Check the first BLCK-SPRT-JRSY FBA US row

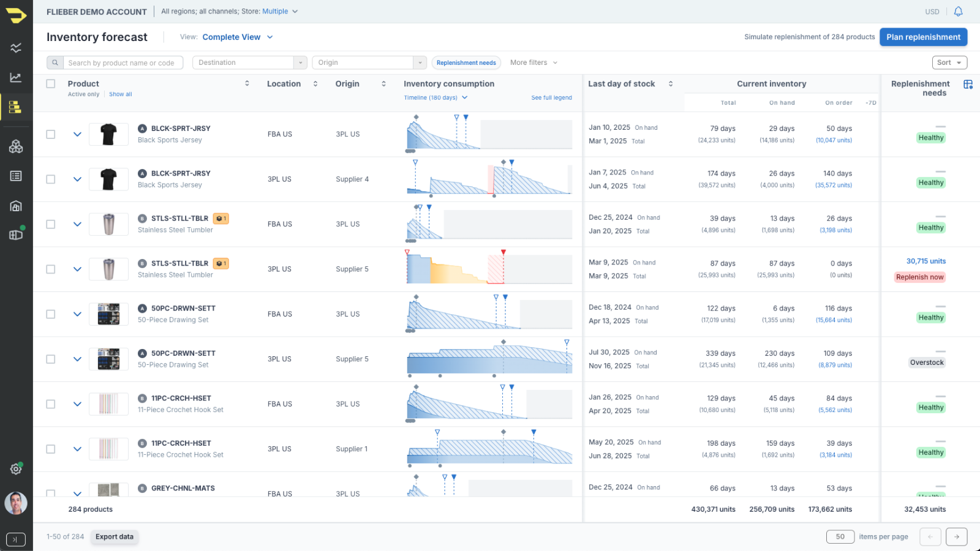51,135
